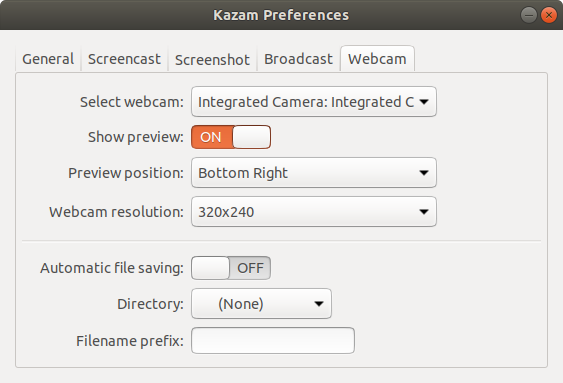Open the Select webcam dropdown
Screen dimensions: 563x383
pyautogui.click(x=314, y=102)
